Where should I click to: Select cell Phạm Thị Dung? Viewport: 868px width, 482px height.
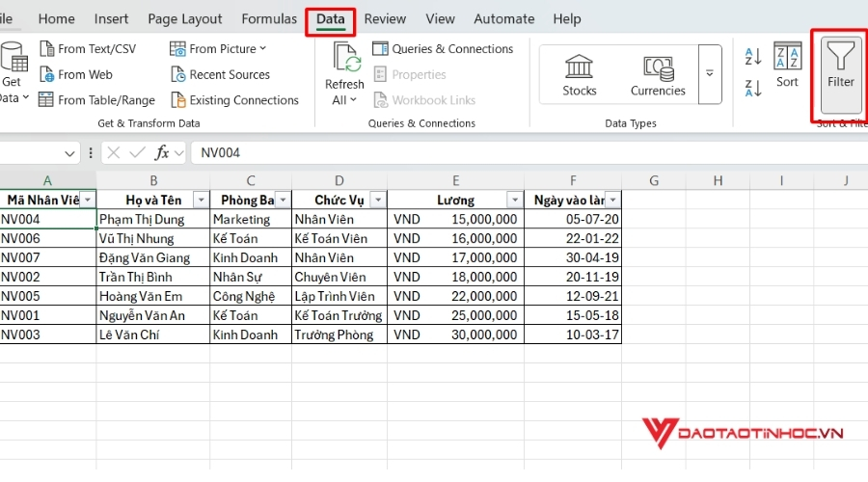coord(153,219)
